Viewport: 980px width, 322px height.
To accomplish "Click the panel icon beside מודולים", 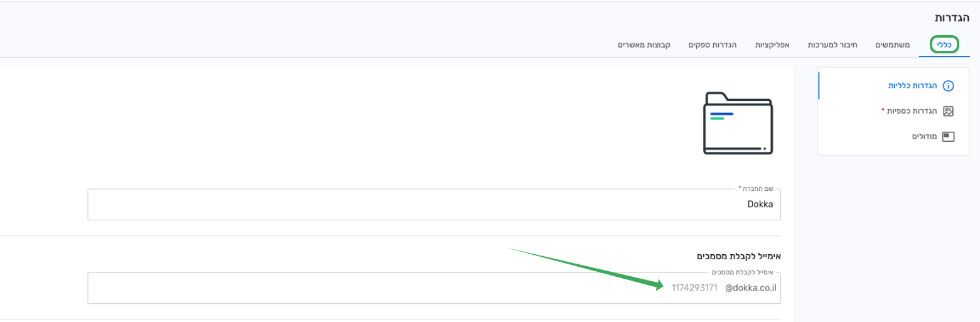I will tap(949, 136).
